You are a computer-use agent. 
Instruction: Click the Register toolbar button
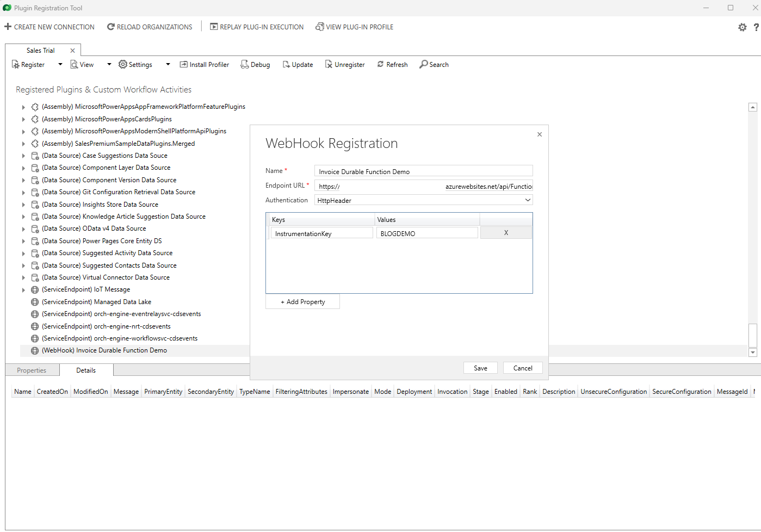click(x=28, y=64)
